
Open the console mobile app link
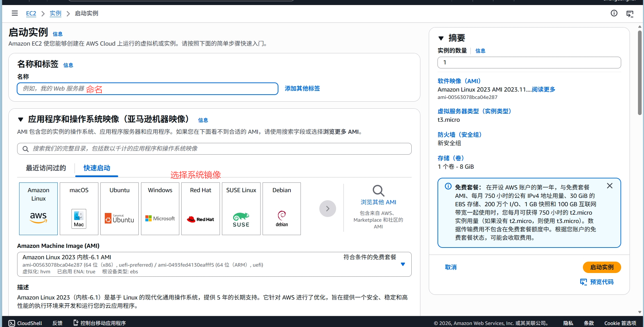pyautogui.click(x=99, y=323)
